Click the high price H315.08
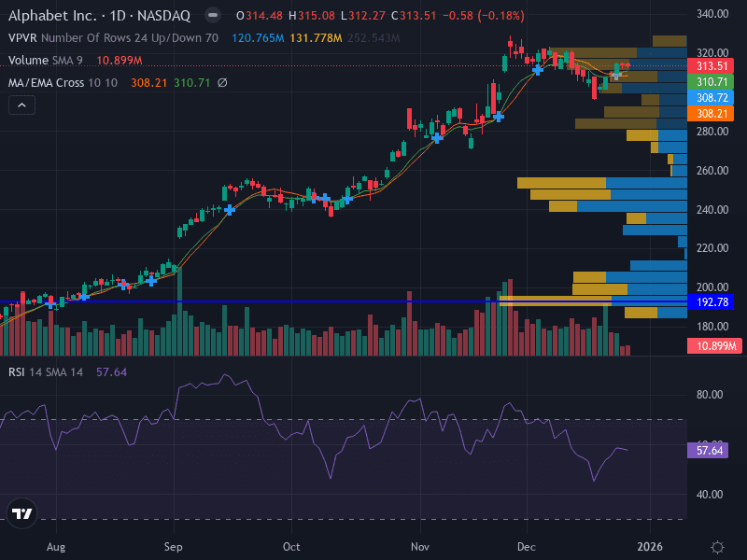 [x=312, y=16]
